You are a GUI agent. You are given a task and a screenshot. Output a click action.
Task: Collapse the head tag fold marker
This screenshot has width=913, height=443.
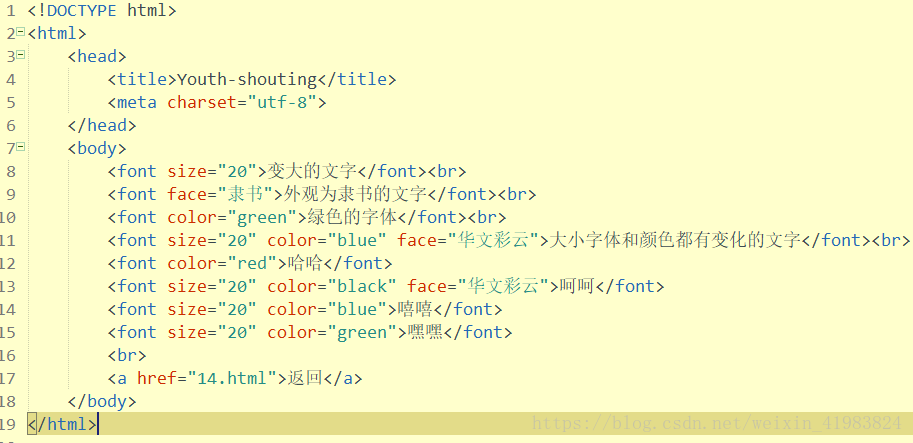click(21, 55)
